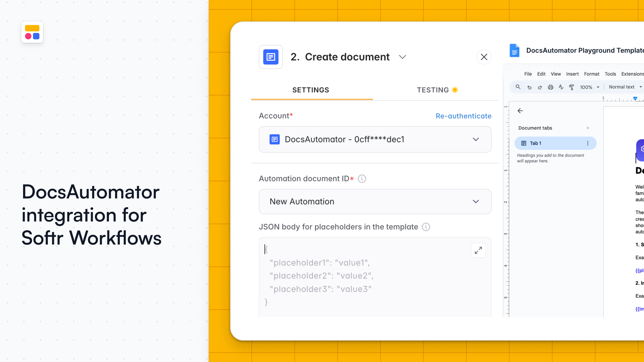Open the 100% zoom dropdown
Image resolution: width=644 pixels, height=362 pixels.
[x=590, y=87]
